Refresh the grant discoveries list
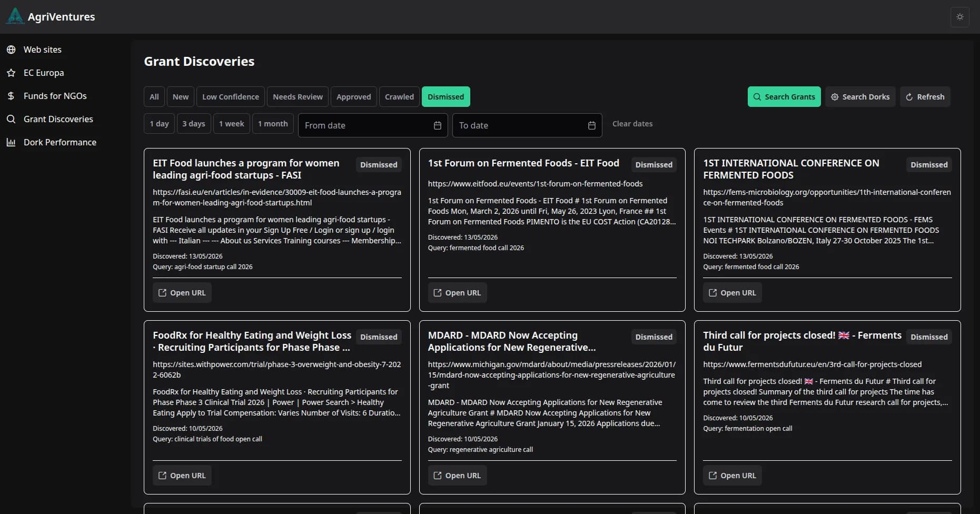This screenshot has width=980, height=514. (x=925, y=97)
